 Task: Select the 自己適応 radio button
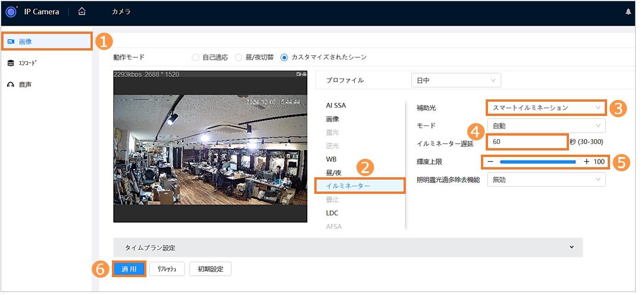click(x=195, y=58)
